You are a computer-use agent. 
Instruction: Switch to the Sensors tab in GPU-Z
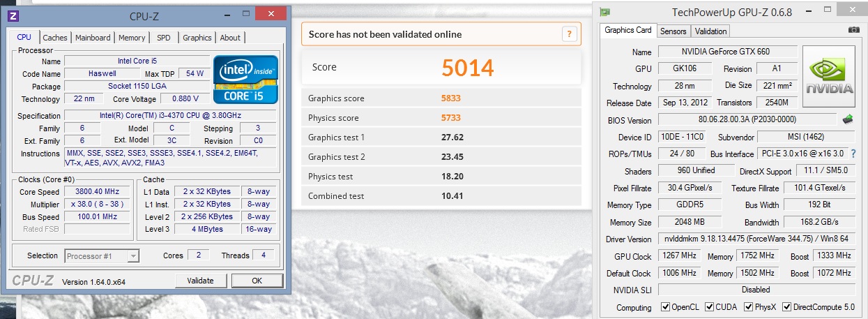(673, 31)
